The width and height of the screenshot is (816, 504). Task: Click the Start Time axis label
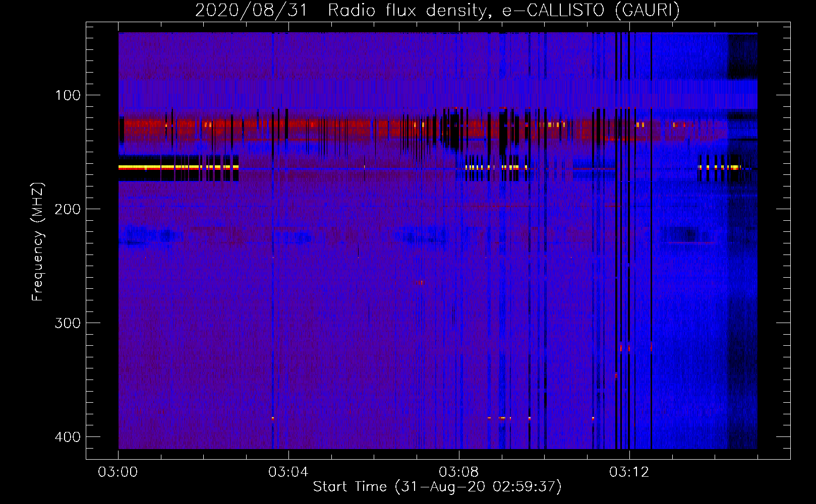[x=437, y=487]
